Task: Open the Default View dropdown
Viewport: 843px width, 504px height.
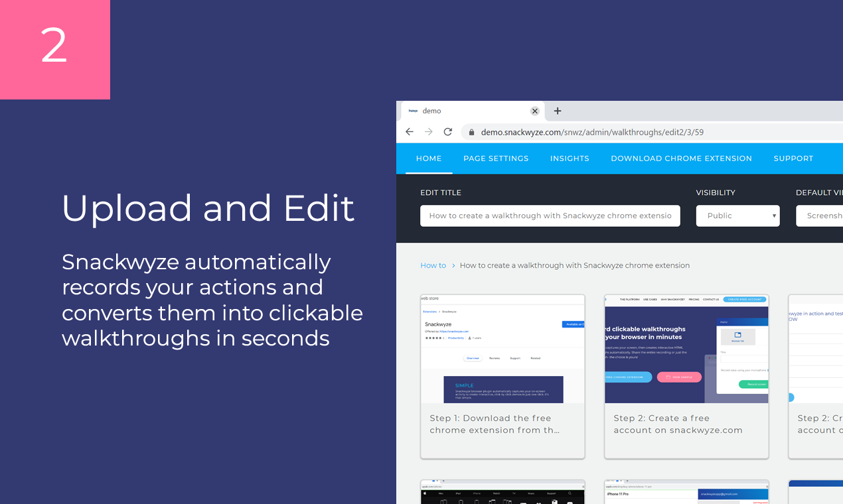Action: (820, 216)
